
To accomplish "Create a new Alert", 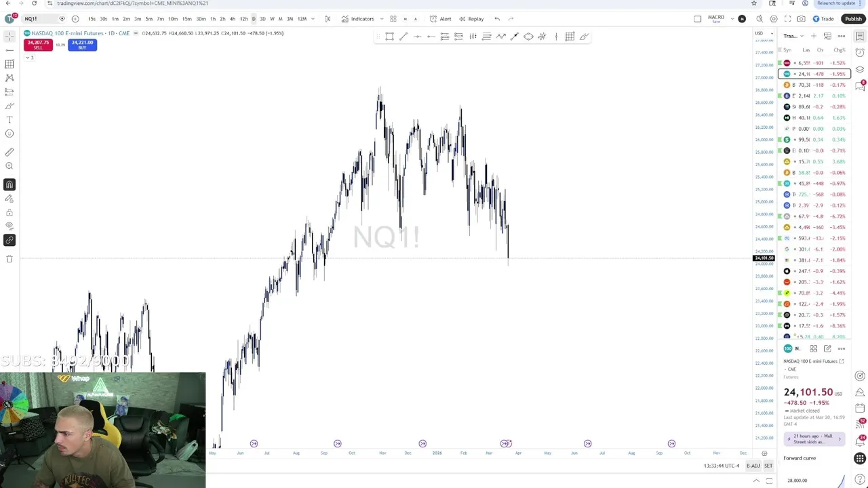I will pos(440,19).
